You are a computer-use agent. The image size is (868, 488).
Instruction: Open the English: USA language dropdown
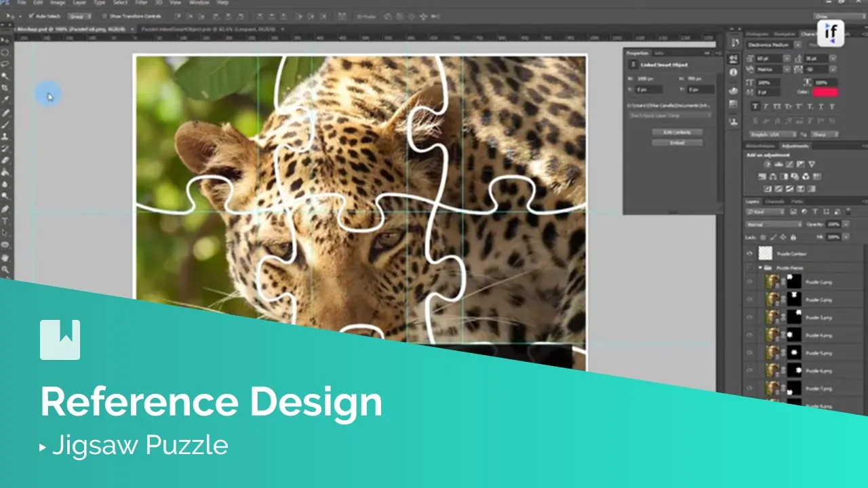(772, 134)
